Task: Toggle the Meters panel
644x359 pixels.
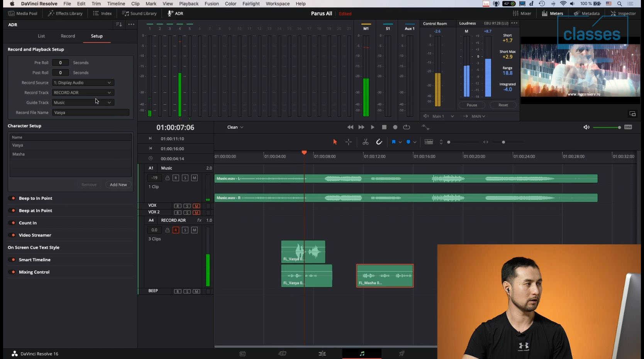Action: [x=552, y=13]
